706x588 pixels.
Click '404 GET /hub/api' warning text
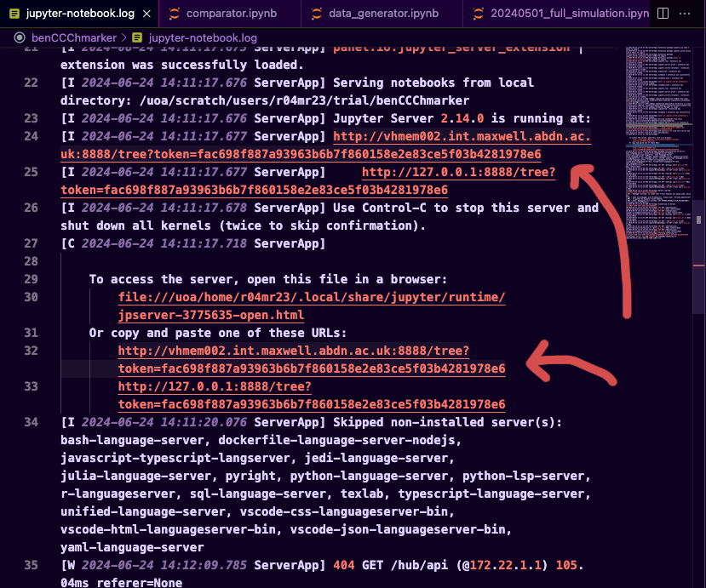pyautogui.click(x=391, y=565)
